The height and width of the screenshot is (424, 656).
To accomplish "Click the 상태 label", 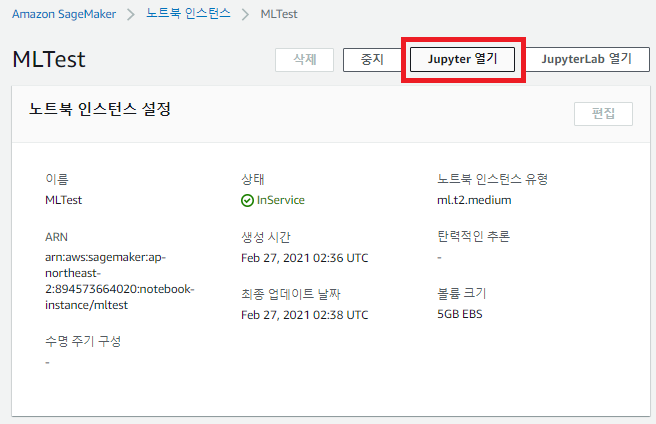I will click(x=253, y=179).
